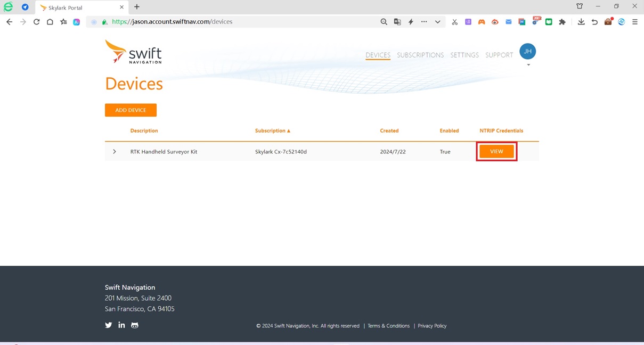Open the favorites star list icon
This screenshot has height=345, width=644.
coord(63,22)
